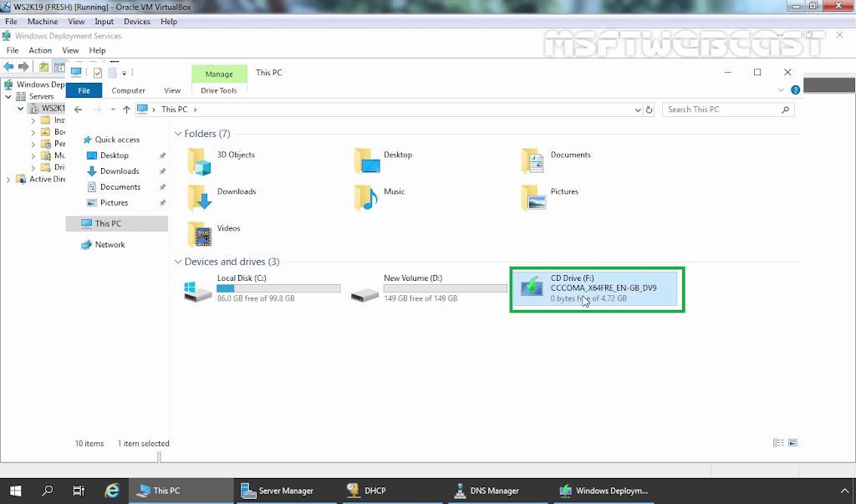
Task: Refresh the This PC view
Action: [649, 109]
